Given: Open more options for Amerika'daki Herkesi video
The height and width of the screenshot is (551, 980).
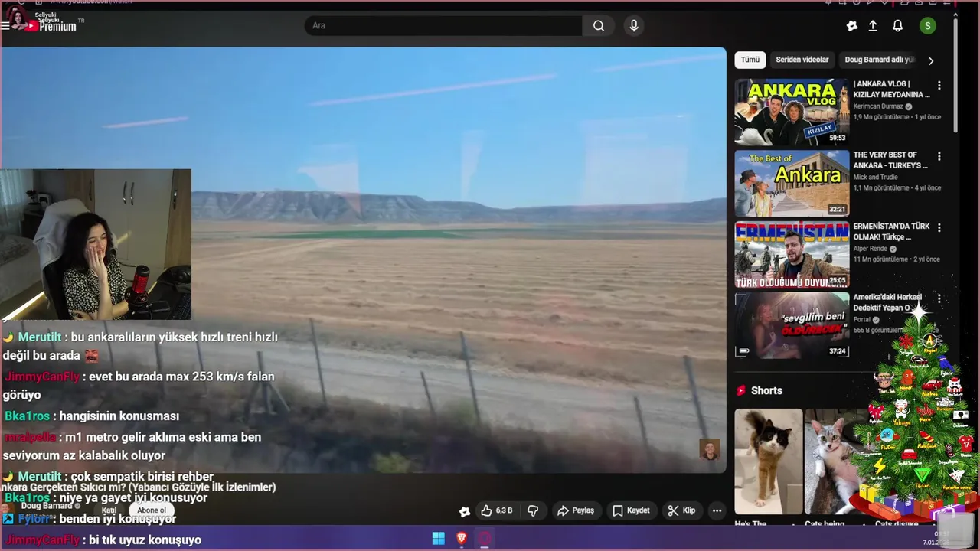Looking at the screenshot, I should (939, 298).
